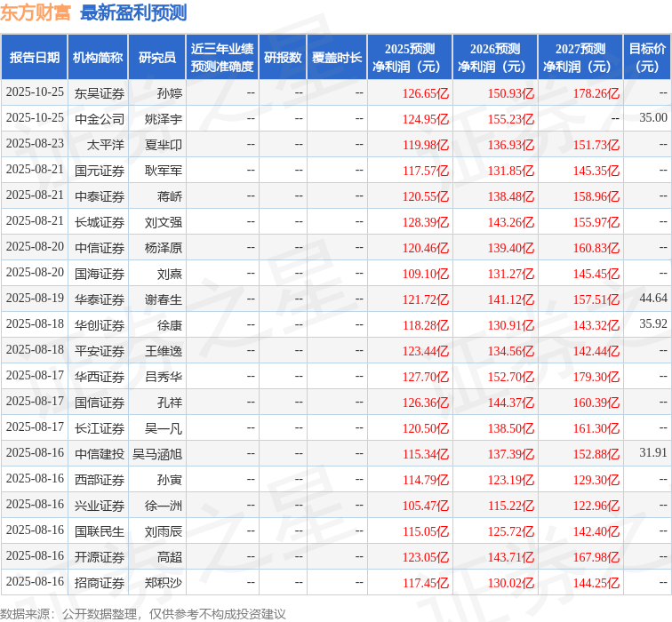Click researcher name 郑积沙
This screenshot has width=672, height=622.
coord(164,583)
